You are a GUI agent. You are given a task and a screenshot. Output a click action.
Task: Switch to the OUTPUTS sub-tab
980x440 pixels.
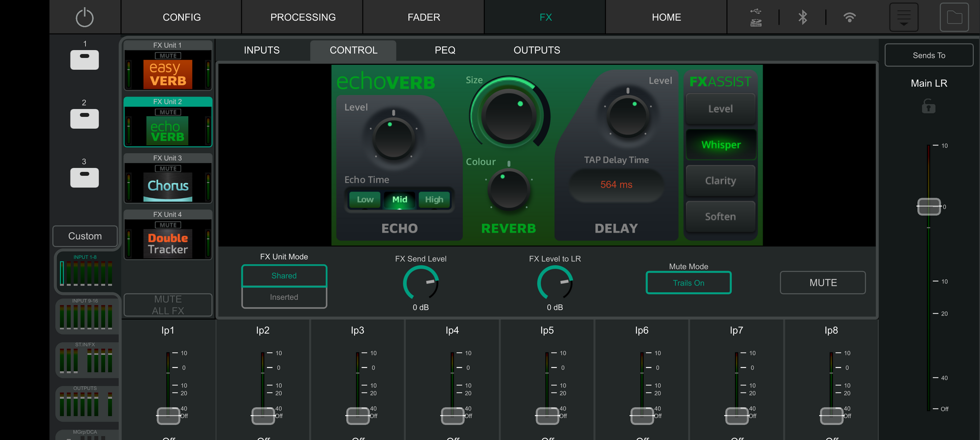coord(537,50)
